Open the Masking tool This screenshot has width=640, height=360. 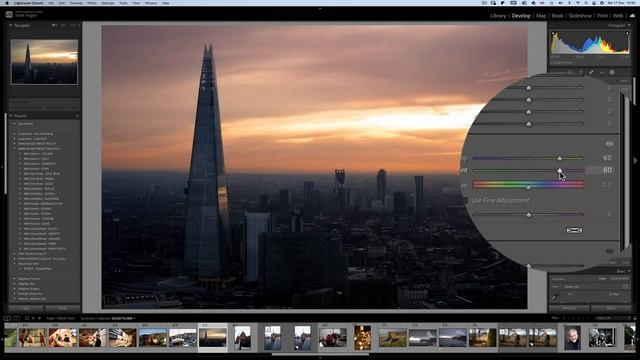[x=612, y=72]
